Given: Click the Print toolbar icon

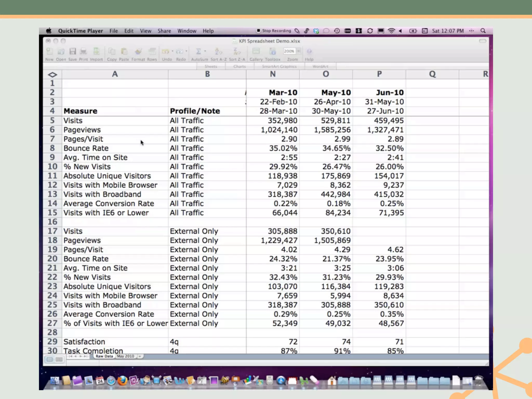Looking at the screenshot, I should (83, 51).
